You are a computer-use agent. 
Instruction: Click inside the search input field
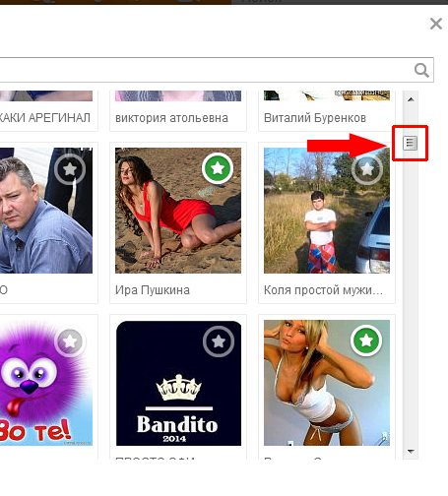pos(205,70)
